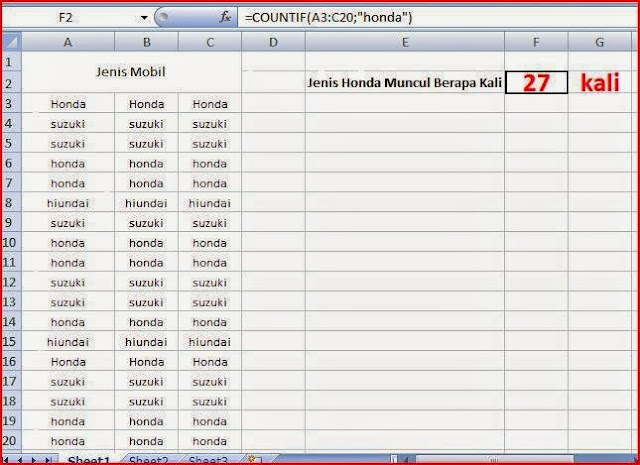Click the Select All corner button

pyautogui.click(x=11, y=42)
